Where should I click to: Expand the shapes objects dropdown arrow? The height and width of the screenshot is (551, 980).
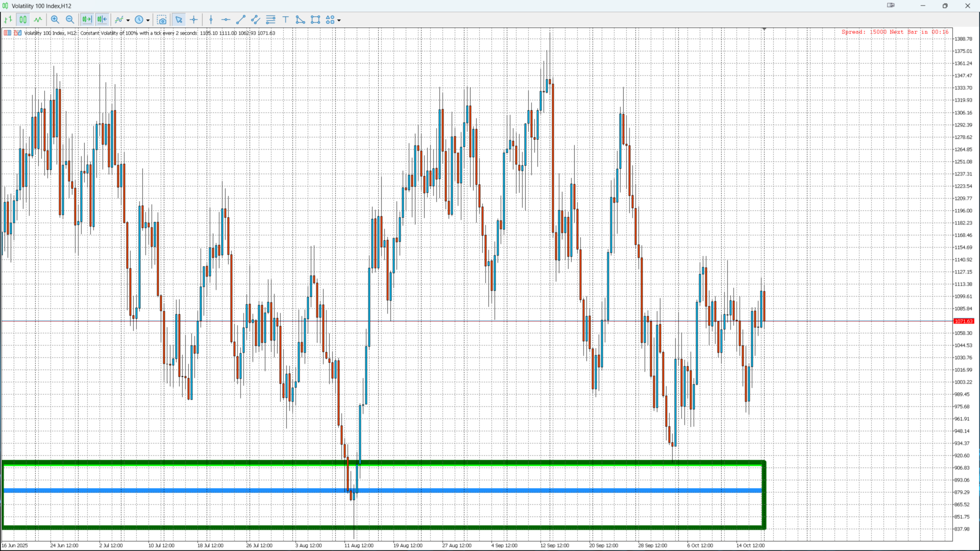(339, 20)
